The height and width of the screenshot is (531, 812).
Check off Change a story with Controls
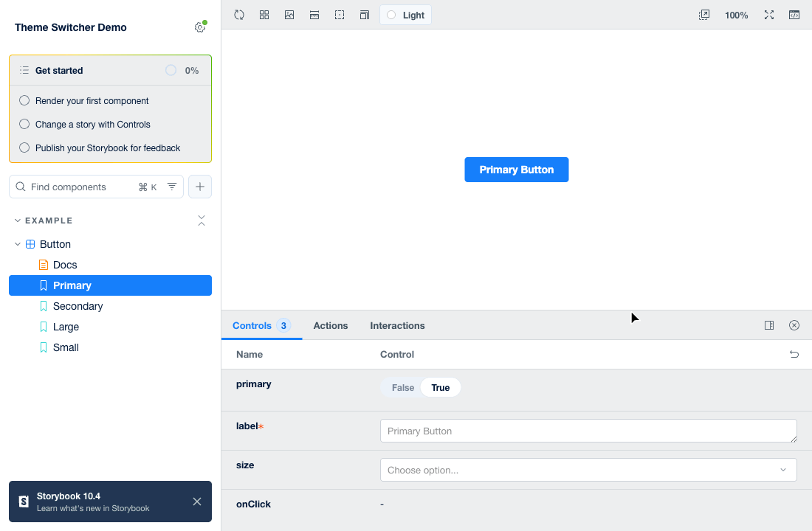[24, 124]
